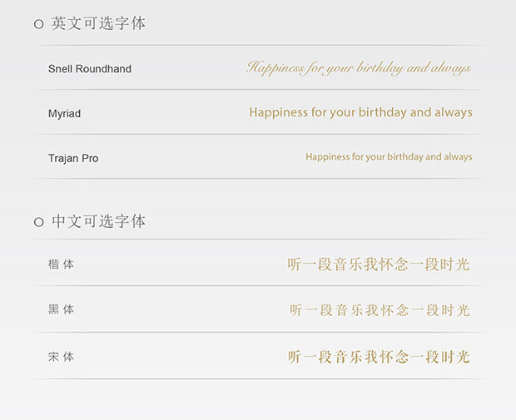The width and height of the screenshot is (516, 420).
Task: Choose the Trajan Pro font name
Action: coord(73,158)
